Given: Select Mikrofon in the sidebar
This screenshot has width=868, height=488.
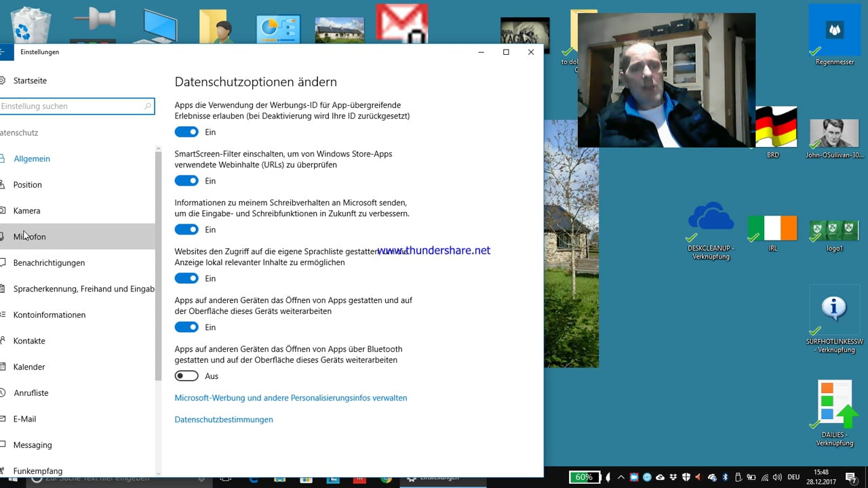Looking at the screenshot, I should click(77, 237).
